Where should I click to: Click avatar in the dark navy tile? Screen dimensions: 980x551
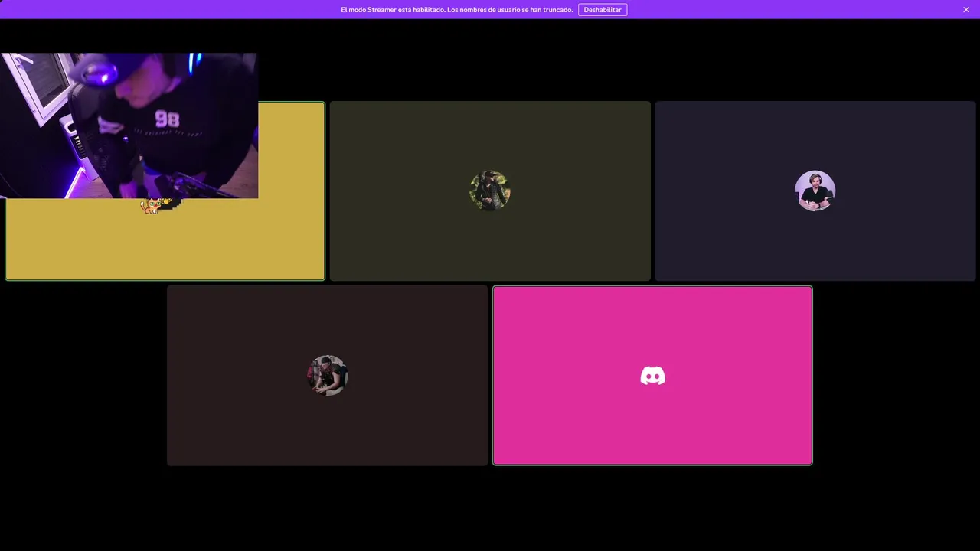[815, 191]
